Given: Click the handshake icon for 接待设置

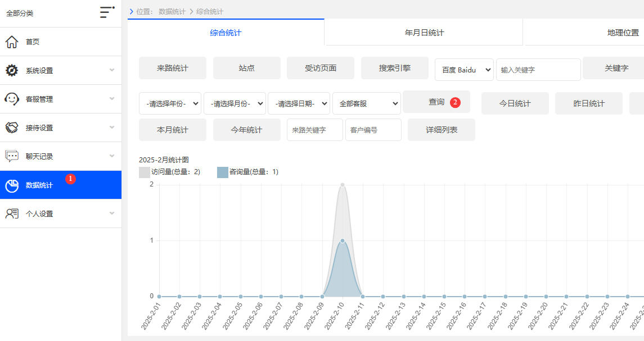Looking at the screenshot, I should (x=12, y=128).
